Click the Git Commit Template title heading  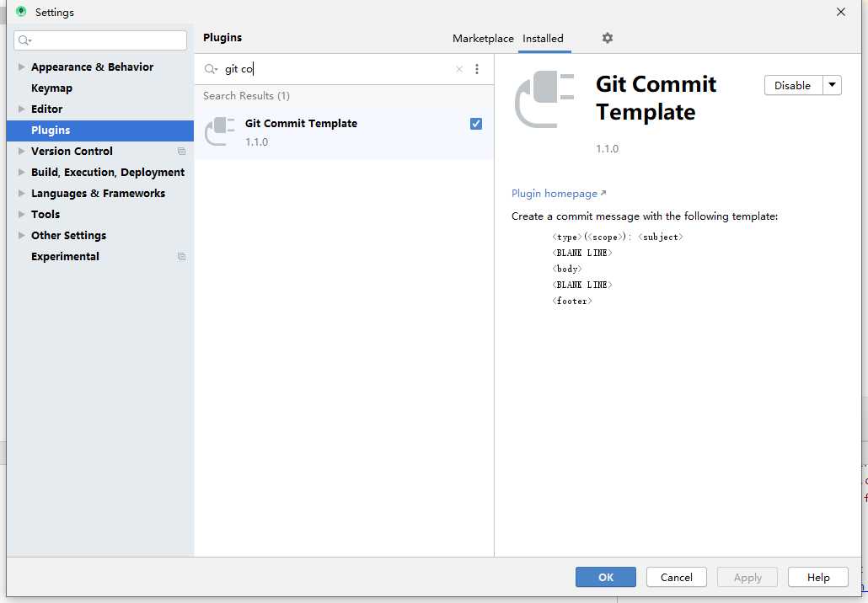[x=656, y=98]
